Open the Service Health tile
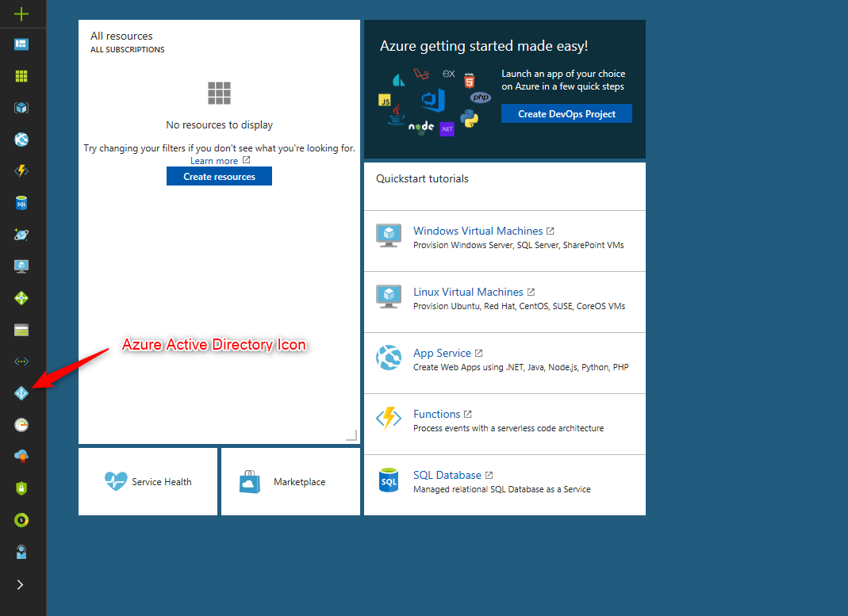Screen dimensions: 848x616 coord(148,481)
